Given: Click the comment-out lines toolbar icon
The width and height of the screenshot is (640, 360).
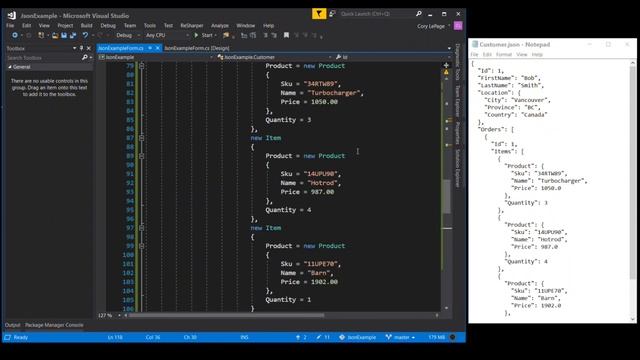Looking at the screenshot, I should [265, 36].
